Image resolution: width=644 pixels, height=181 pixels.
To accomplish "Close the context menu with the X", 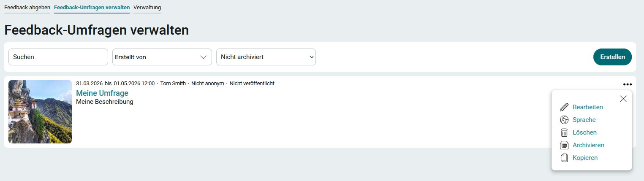I will coord(623,99).
